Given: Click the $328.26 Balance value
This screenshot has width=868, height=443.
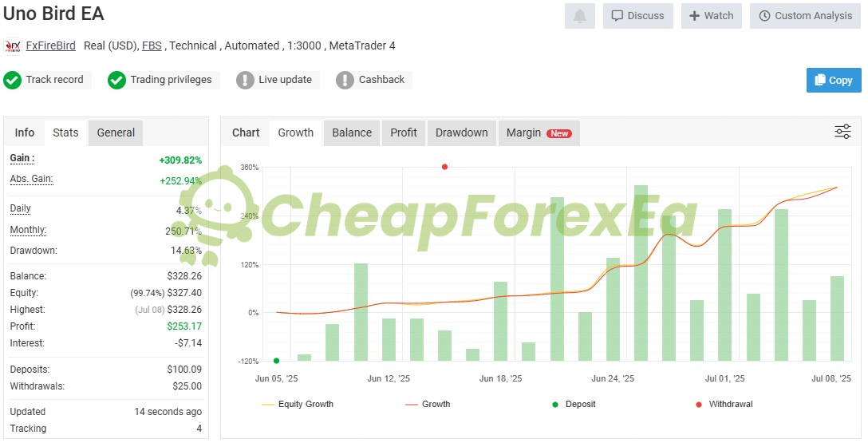Looking at the screenshot, I should coord(184,276).
